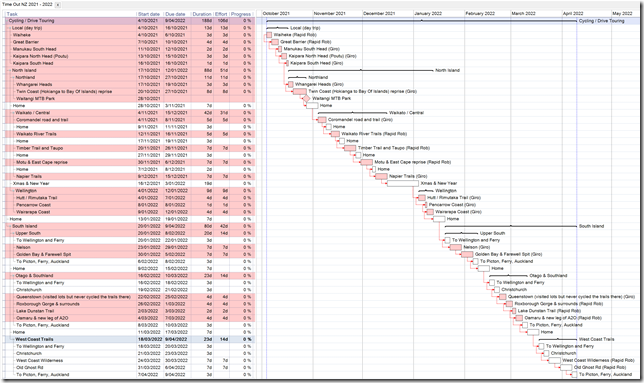Select the Great Barrier task row
The width and height of the screenshot is (644, 383).
point(130,42)
